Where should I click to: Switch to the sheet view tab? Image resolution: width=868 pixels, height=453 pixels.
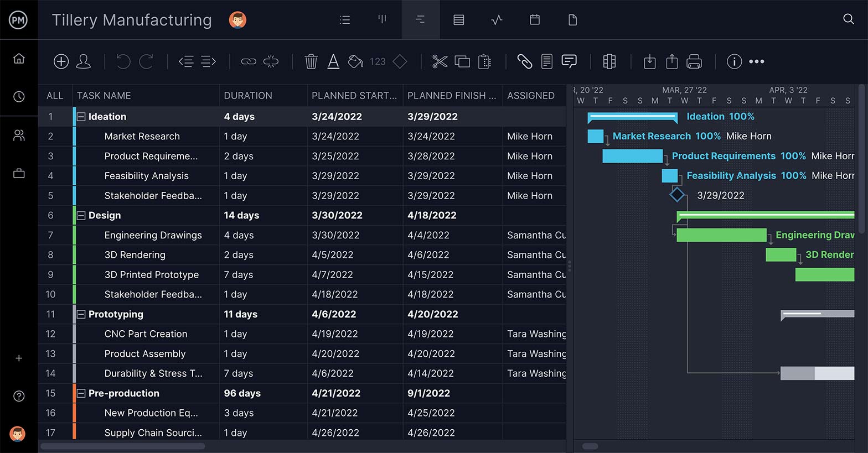point(459,20)
